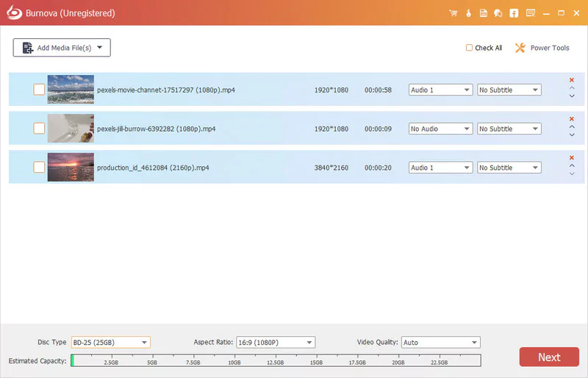588x378 pixels.
Task: Open No Audio dropdown for pexels-jill-burrow
Action: pos(440,129)
